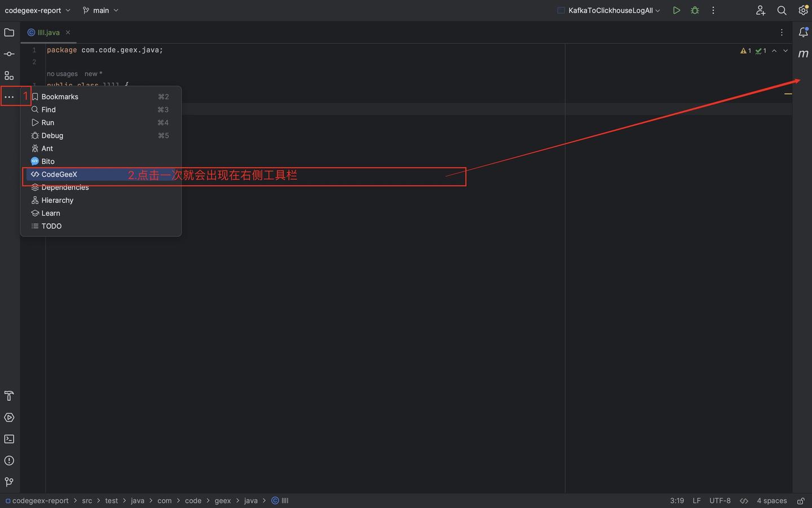This screenshot has width=812, height=508.
Task: Choose Bookmarks in the tool windows popup
Action: point(101,96)
